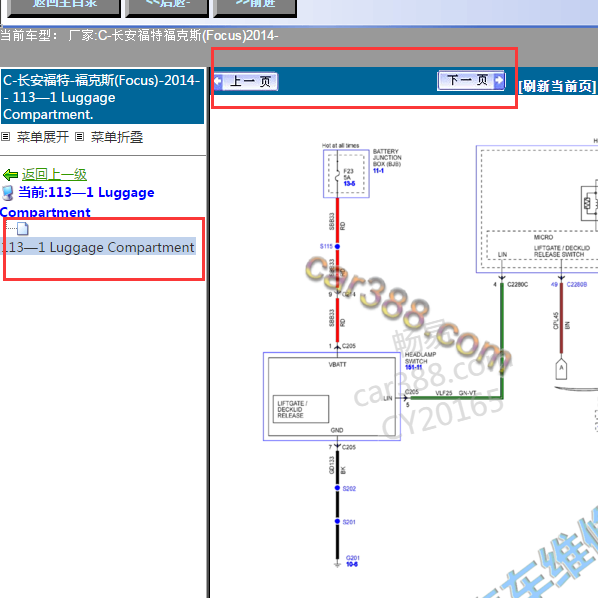
Task: Click the VLF25 GN-VT wire label
Action: point(456,393)
